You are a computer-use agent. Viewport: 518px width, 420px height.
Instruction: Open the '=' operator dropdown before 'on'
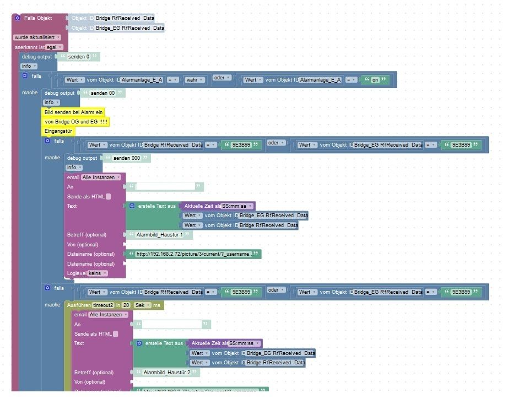click(351, 79)
